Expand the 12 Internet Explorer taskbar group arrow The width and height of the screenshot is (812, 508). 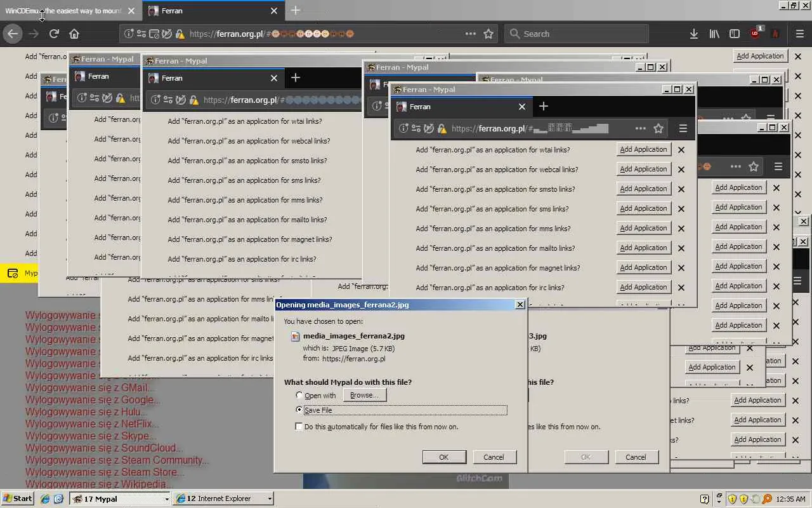(270, 499)
